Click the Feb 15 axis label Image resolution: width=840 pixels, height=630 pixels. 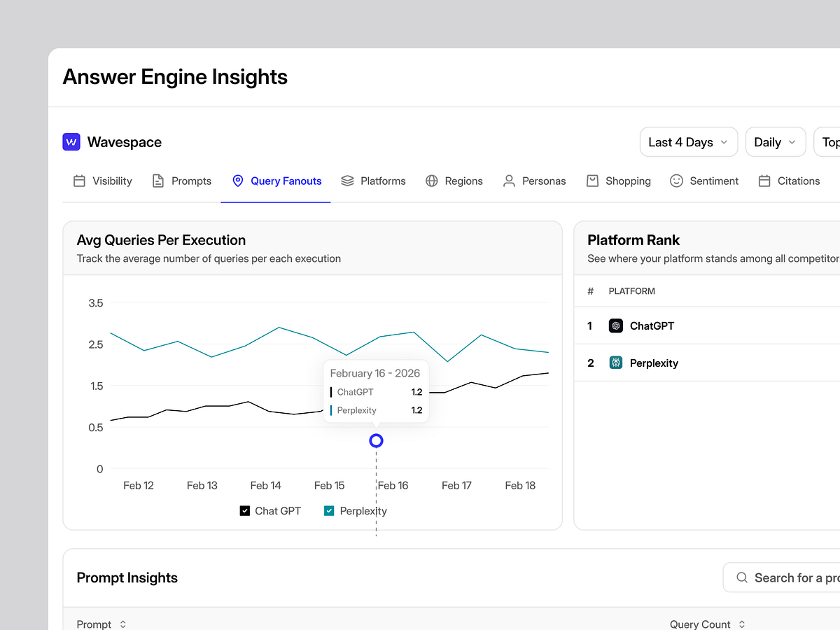(x=330, y=485)
